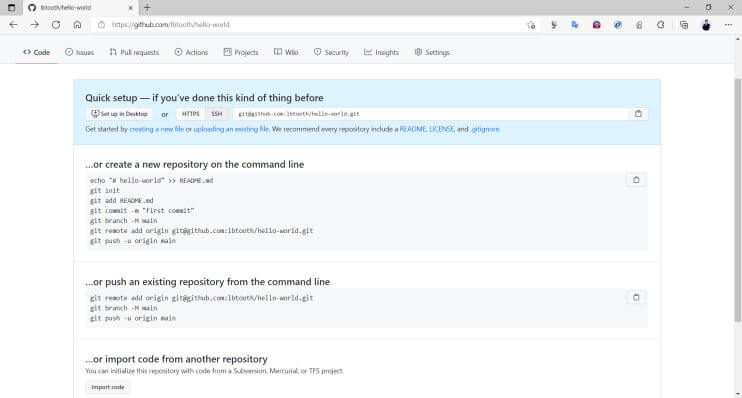Copy the create new repository commands
742x398 pixels.
636,180
